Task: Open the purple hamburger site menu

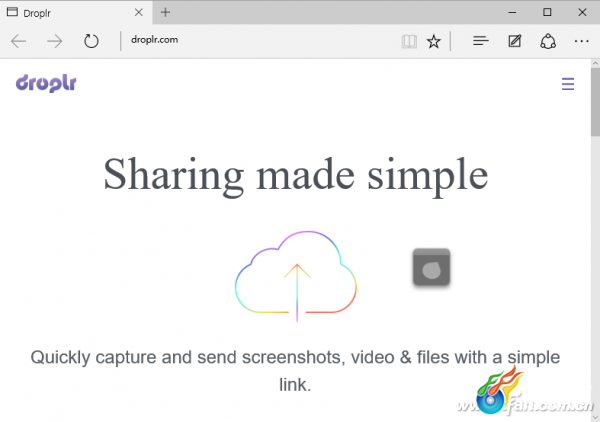Action: 568,84
